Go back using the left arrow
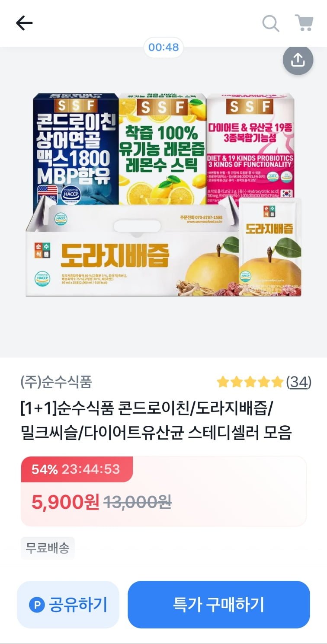Screen dimensions: 327x644 click(x=24, y=23)
